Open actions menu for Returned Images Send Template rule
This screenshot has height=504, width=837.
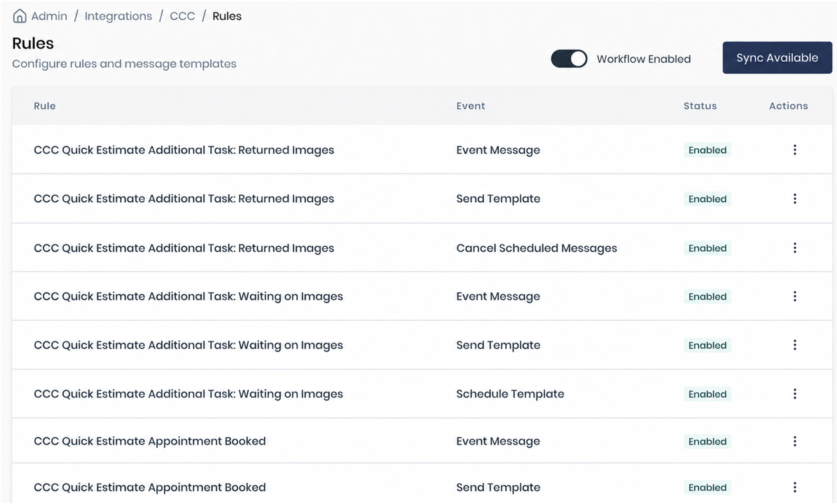pos(794,199)
